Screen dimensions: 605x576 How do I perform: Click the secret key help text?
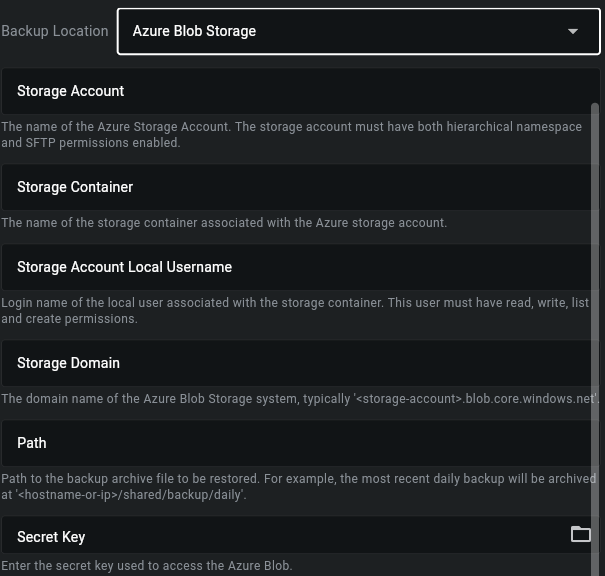pyautogui.click(x=147, y=566)
